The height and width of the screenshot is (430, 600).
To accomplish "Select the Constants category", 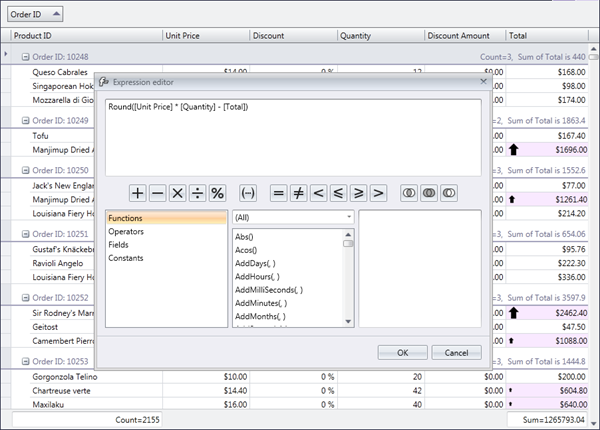I will point(166,258).
